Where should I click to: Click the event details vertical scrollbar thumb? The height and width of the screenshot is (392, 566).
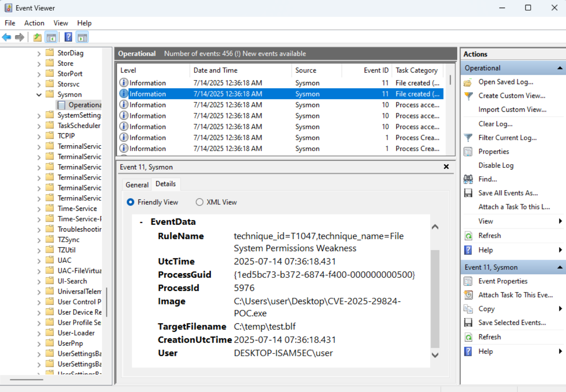click(x=435, y=299)
